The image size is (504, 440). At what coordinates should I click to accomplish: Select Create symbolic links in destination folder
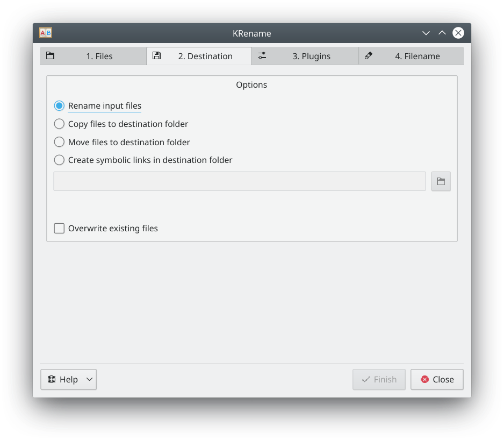point(143,160)
